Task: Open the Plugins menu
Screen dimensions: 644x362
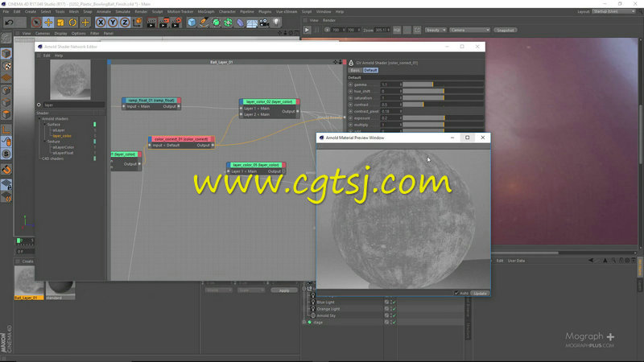Action: (265, 11)
